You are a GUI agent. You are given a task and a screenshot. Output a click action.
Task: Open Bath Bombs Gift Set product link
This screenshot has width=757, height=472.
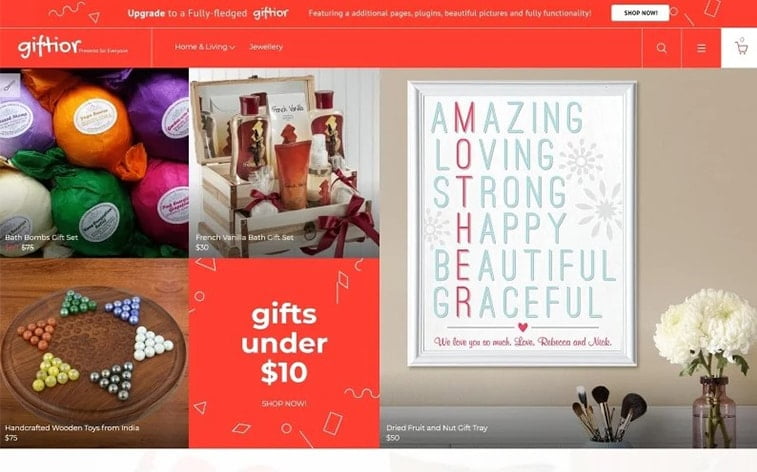42,237
